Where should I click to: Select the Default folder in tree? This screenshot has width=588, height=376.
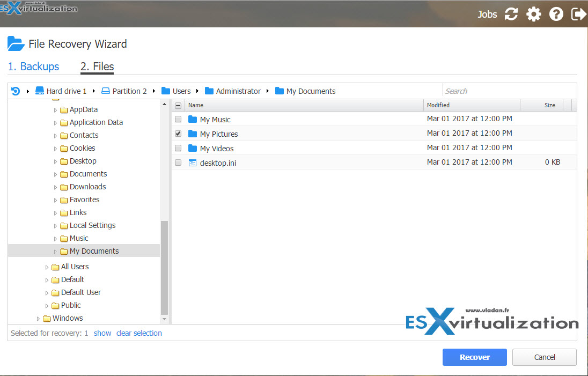pos(72,279)
